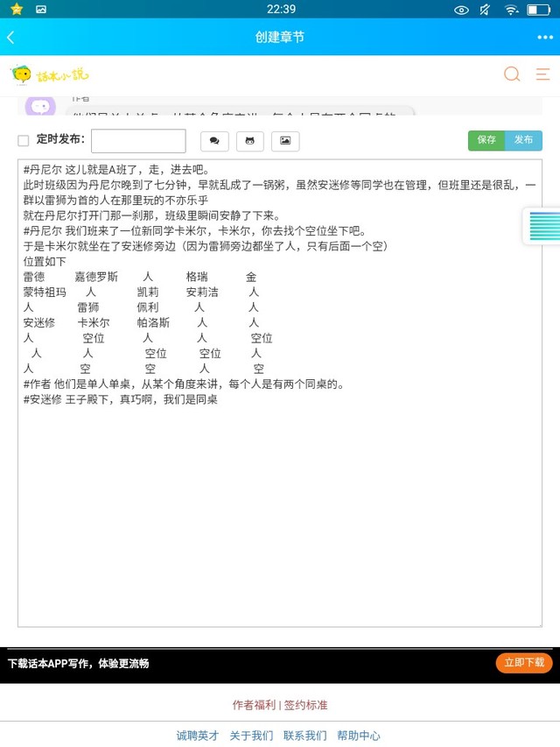
Task: Go to 关于我们 footer link
Action: (251, 736)
